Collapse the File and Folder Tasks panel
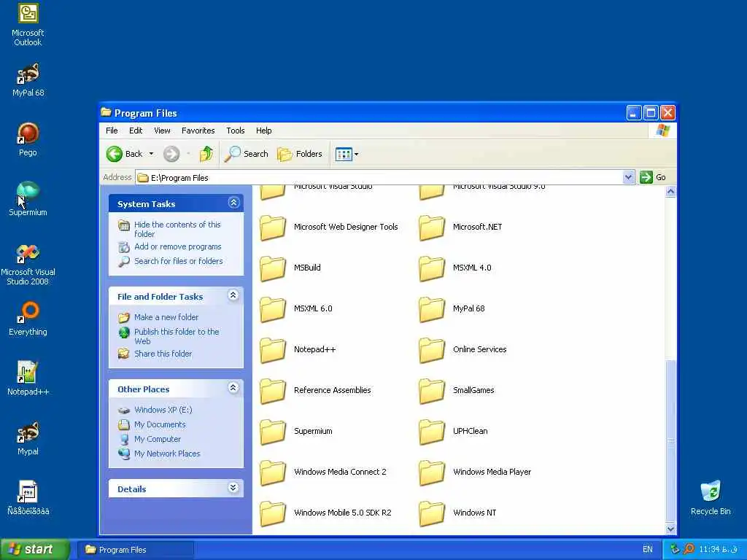Image resolution: width=747 pixels, height=560 pixels. pyautogui.click(x=233, y=295)
